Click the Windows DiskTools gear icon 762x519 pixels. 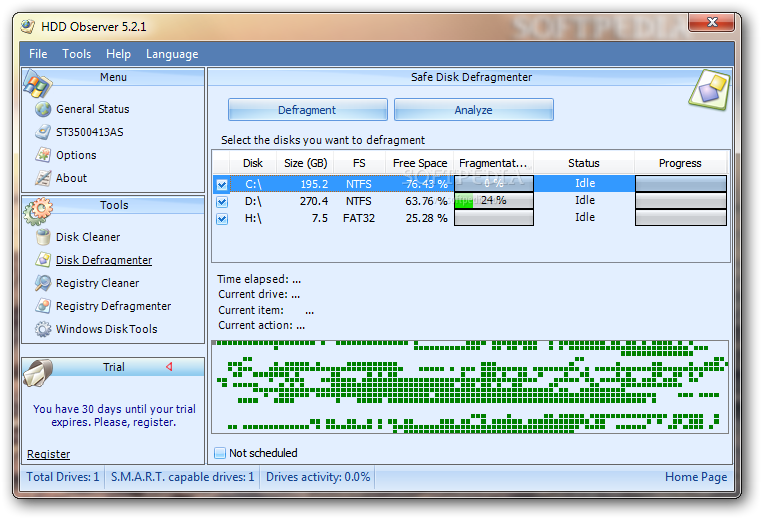tap(43, 329)
